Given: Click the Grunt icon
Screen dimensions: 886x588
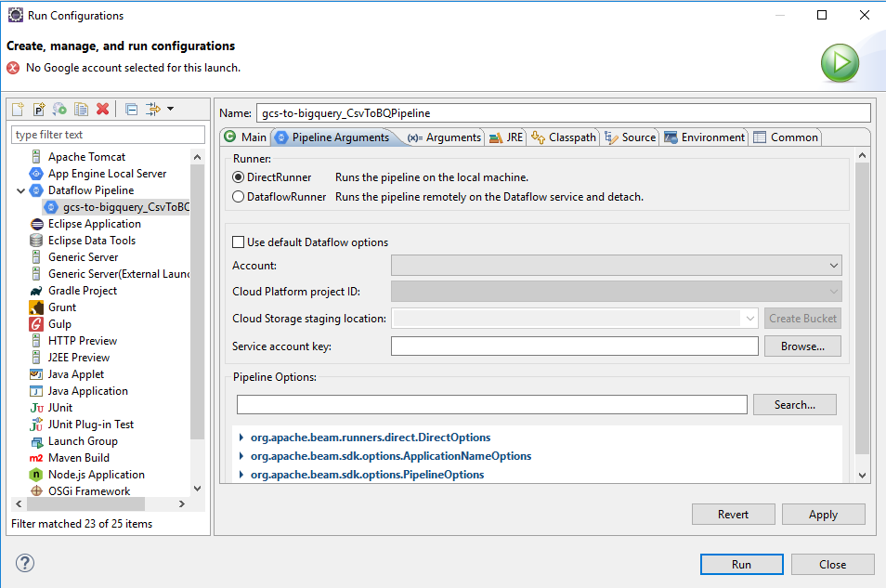Looking at the screenshot, I should (x=36, y=307).
